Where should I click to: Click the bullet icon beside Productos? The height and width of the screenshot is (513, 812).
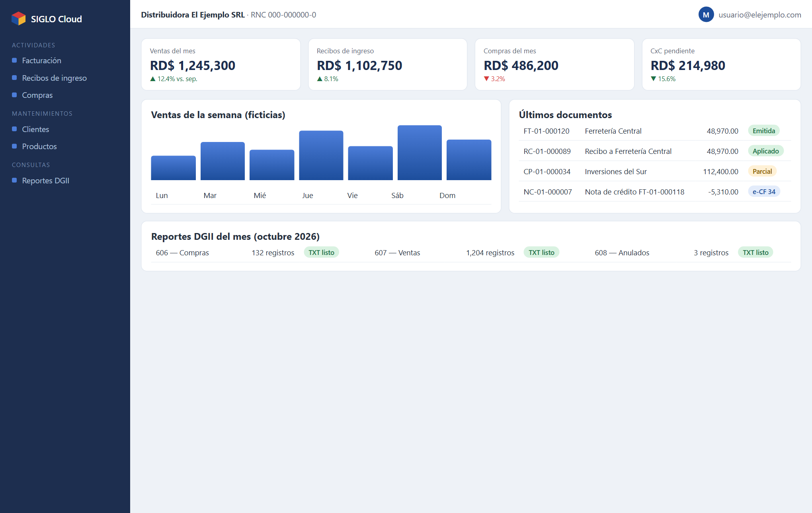click(x=14, y=146)
